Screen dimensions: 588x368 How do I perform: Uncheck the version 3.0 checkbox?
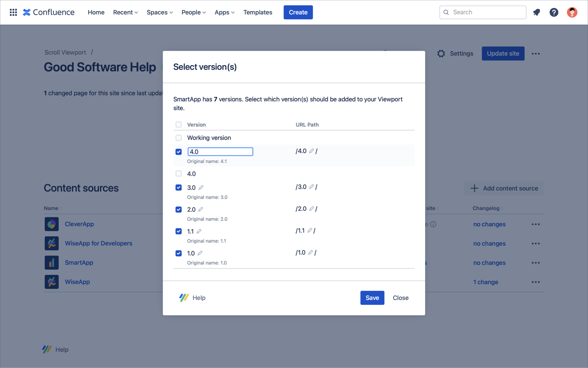[x=179, y=187]
